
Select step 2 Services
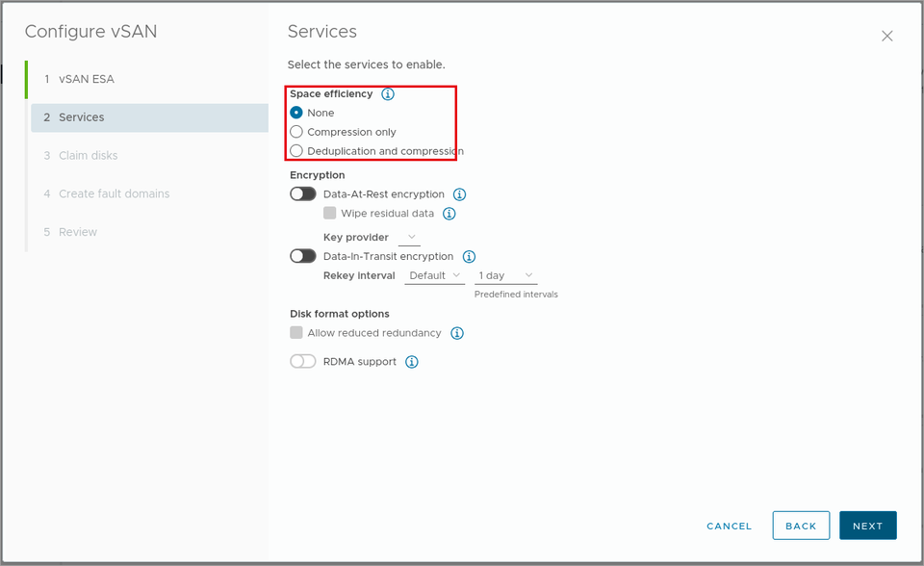tap(150, 117)
